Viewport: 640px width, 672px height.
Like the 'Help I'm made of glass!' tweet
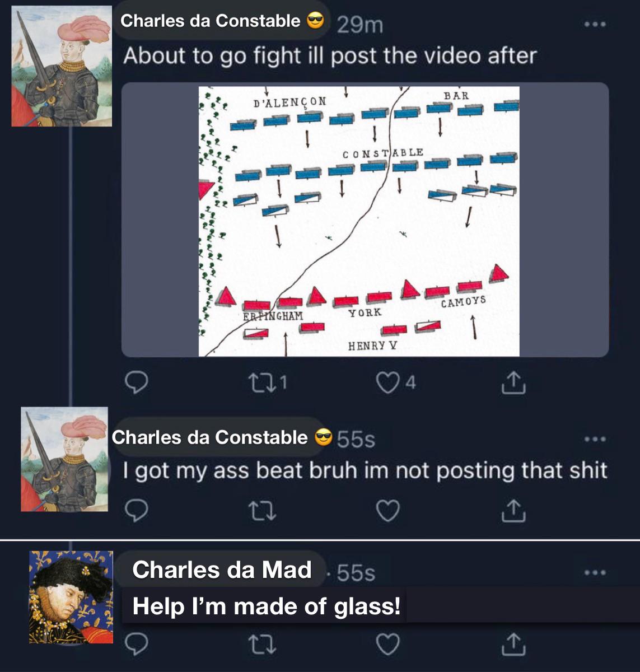(388, 644)
